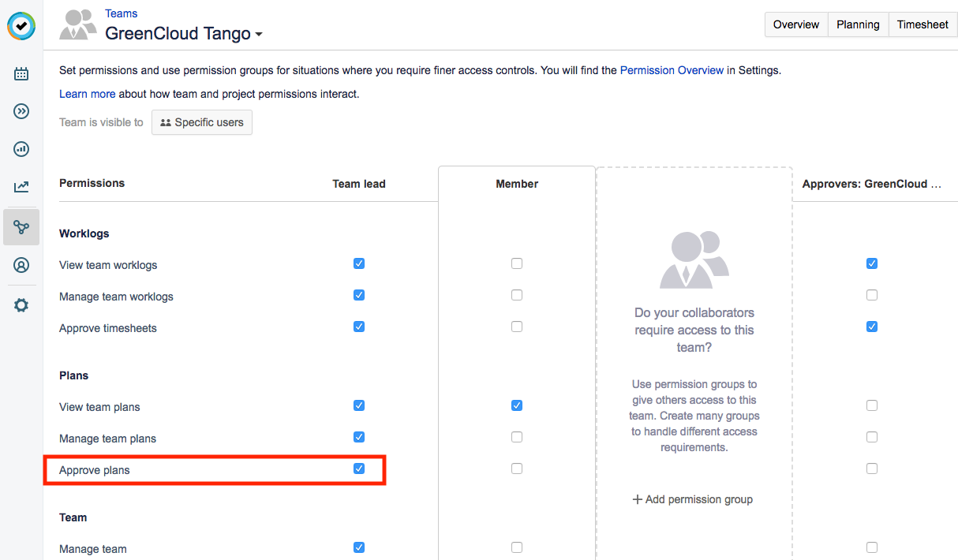The height and width of the screenshot is (560, 958).
Task: Open the Specific users visibility selector
Action: (x=202, y=122)
